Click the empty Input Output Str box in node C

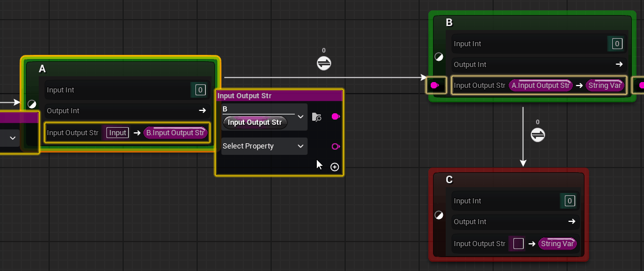click(x=518, y=243)
